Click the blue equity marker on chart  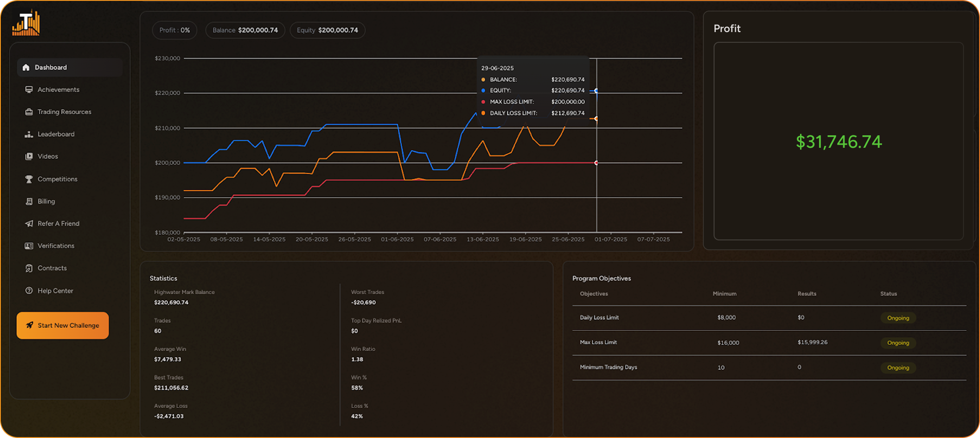coord(596,91)
